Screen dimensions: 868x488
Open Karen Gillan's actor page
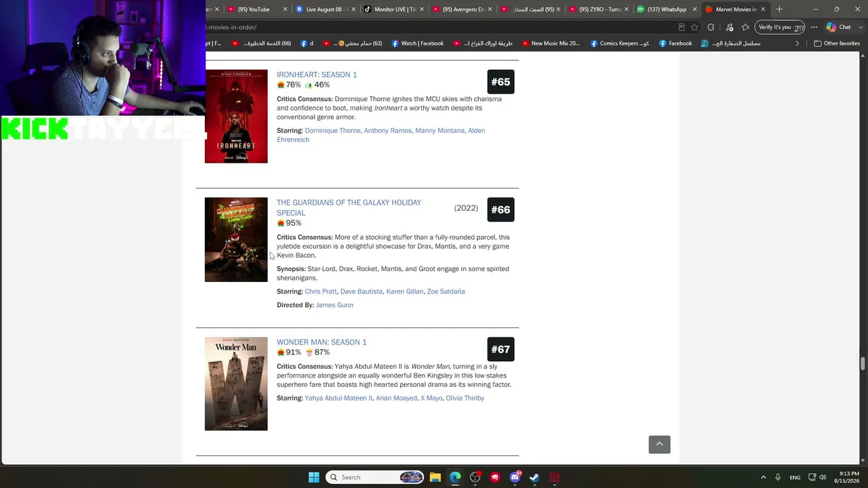coord(405,291)
